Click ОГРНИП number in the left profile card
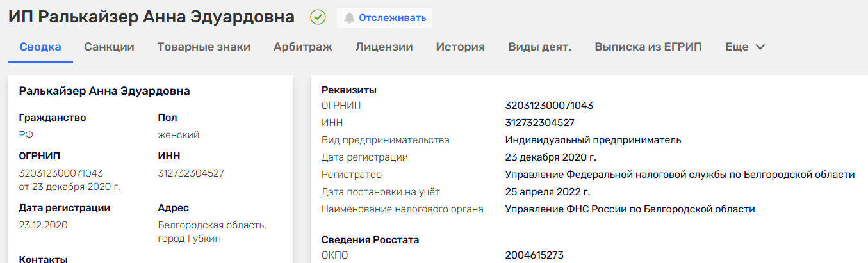The image size is (868, 263). point(61,173)
